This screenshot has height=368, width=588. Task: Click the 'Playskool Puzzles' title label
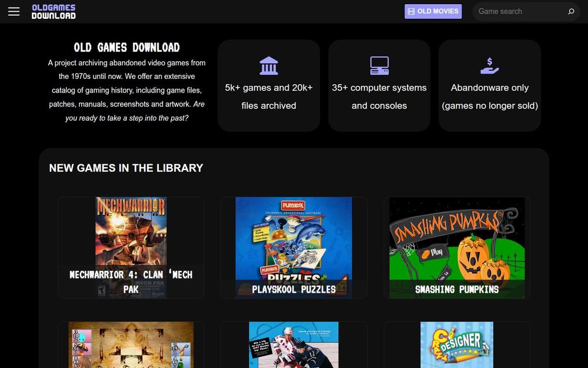click(x=293, y=289)
